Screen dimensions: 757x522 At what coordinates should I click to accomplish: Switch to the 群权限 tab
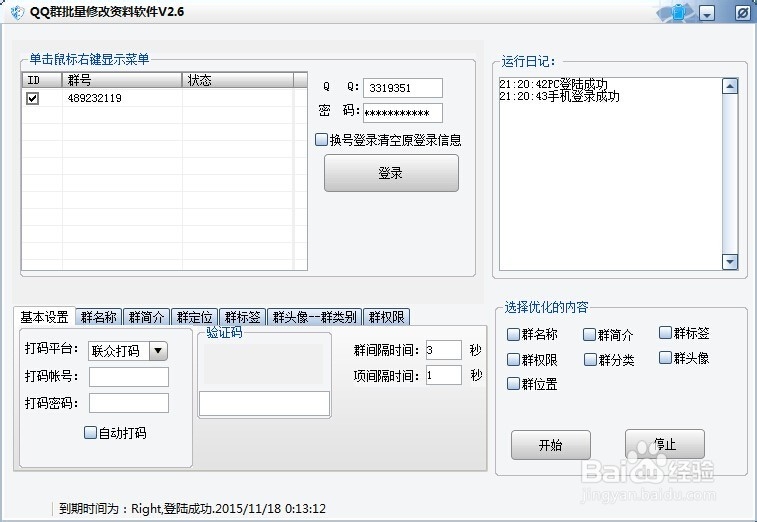coord(386,317)
